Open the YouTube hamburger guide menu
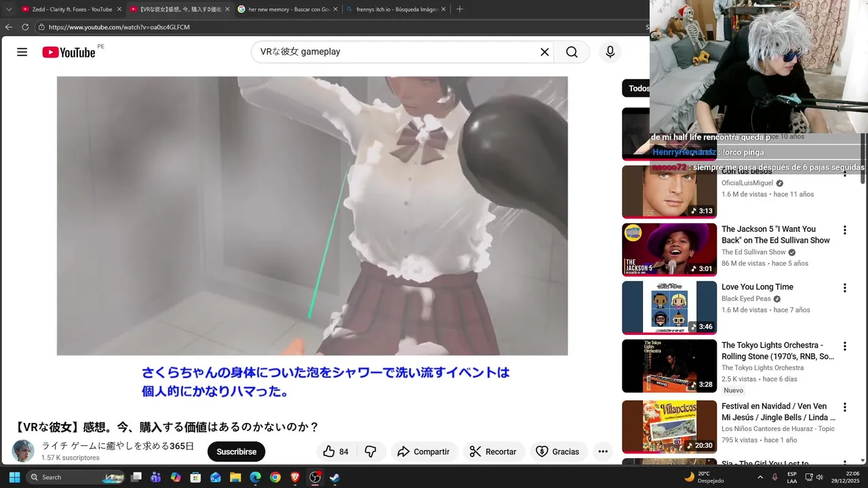 pyautogui.click(x=22, y=52)
